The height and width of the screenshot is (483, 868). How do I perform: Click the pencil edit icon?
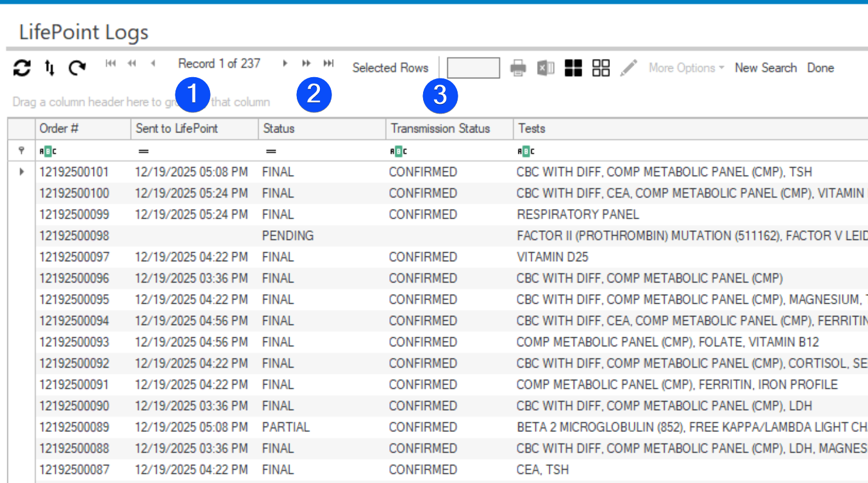tap(629, 68)
